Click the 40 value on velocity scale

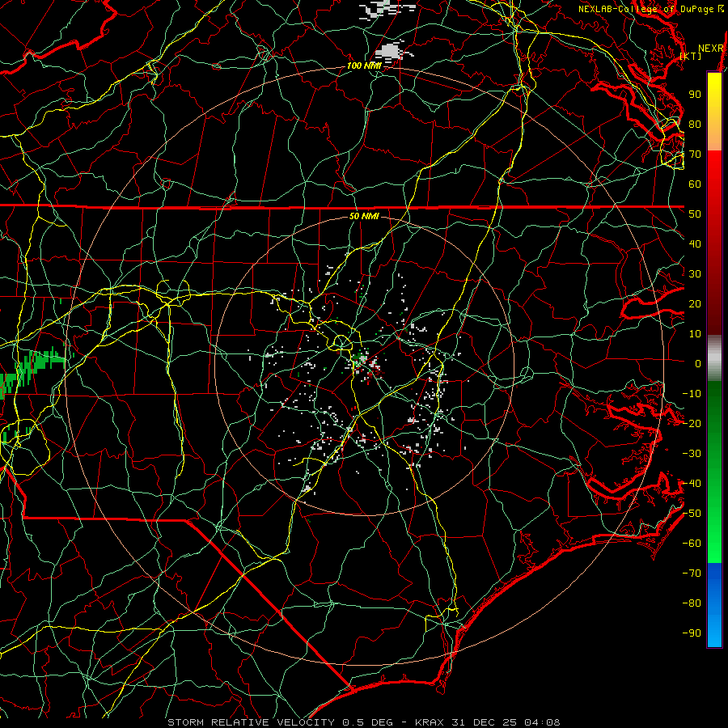pos(695,244)
